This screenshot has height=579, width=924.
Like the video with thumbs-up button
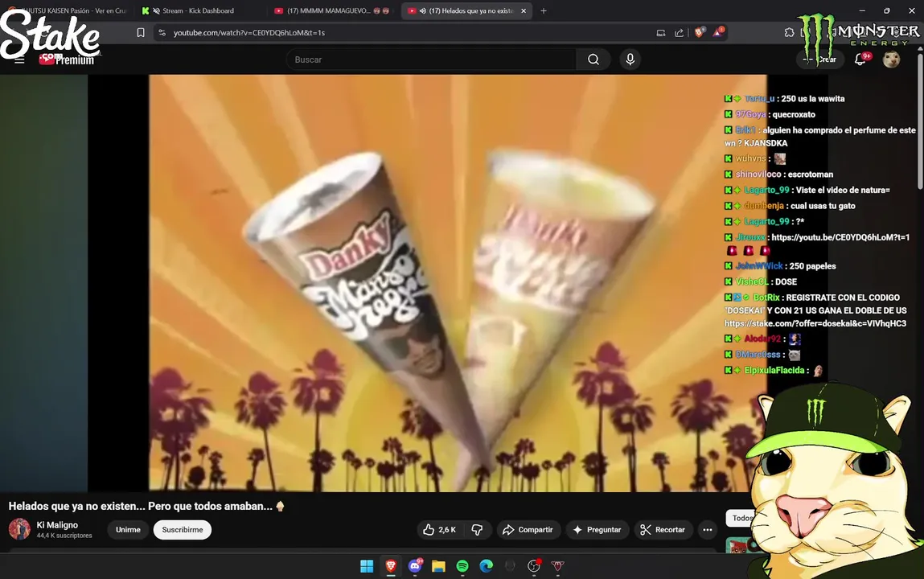click(x=440, y=530)
